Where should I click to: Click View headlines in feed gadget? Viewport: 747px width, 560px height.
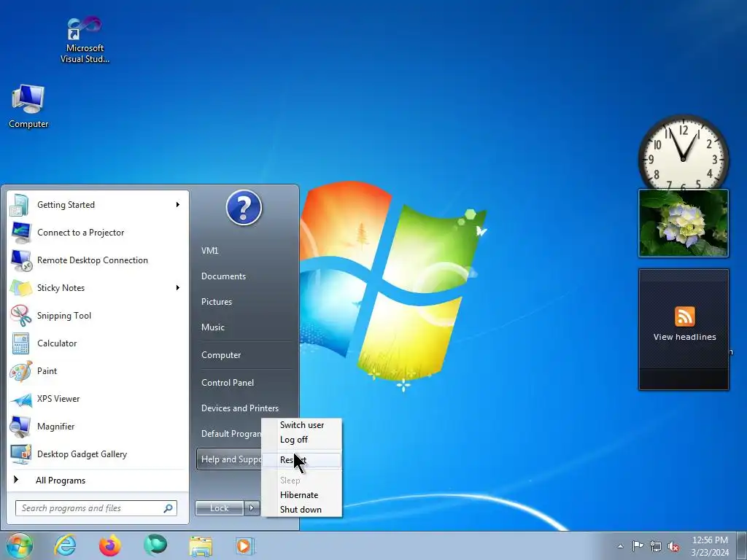coord(684,337)
